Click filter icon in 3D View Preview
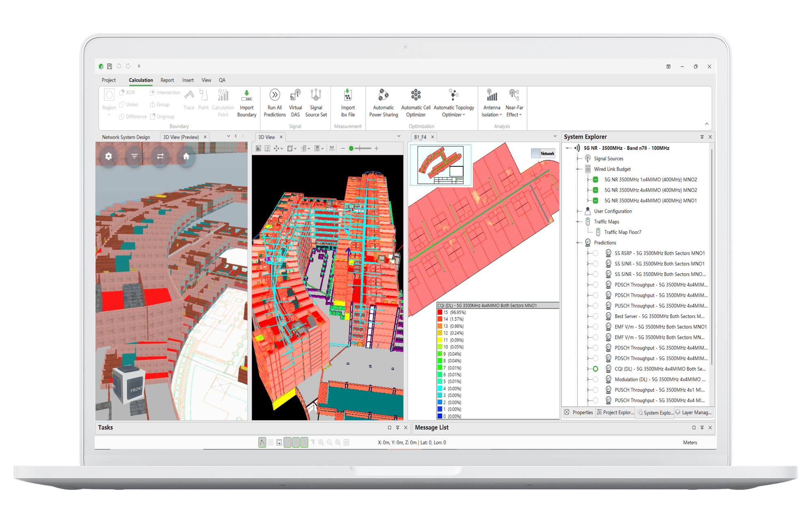The width and height of the screenshot is (812, 524). [134, 156]
